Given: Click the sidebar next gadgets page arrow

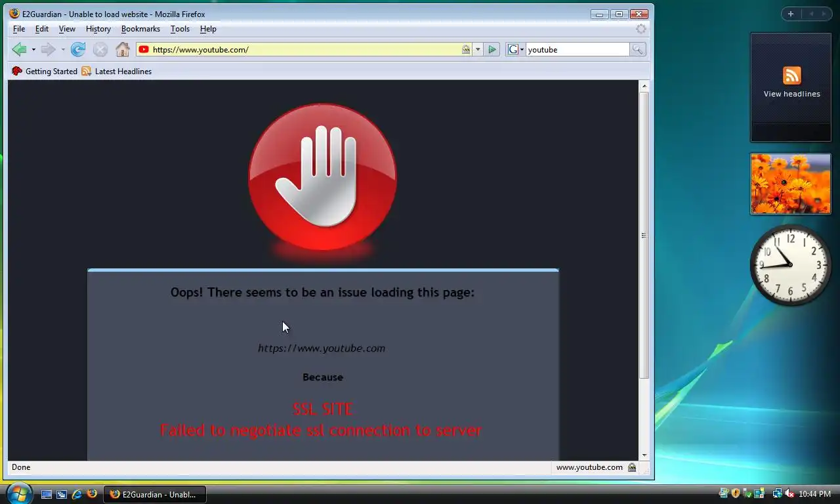Looking at the screenshot, I should click(826, 14).
